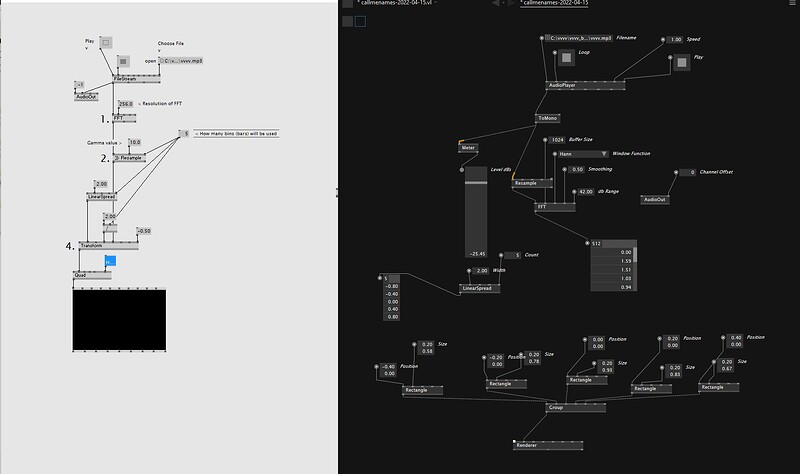Click the Speed value 1.00
800x474 pixels.
[674, 40]
